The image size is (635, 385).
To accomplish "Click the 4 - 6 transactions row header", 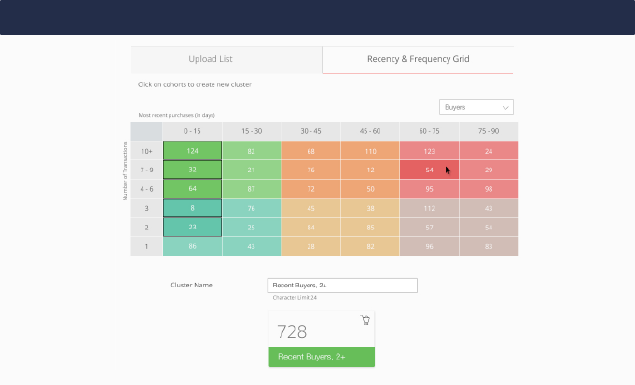I will tap(147, 189).
